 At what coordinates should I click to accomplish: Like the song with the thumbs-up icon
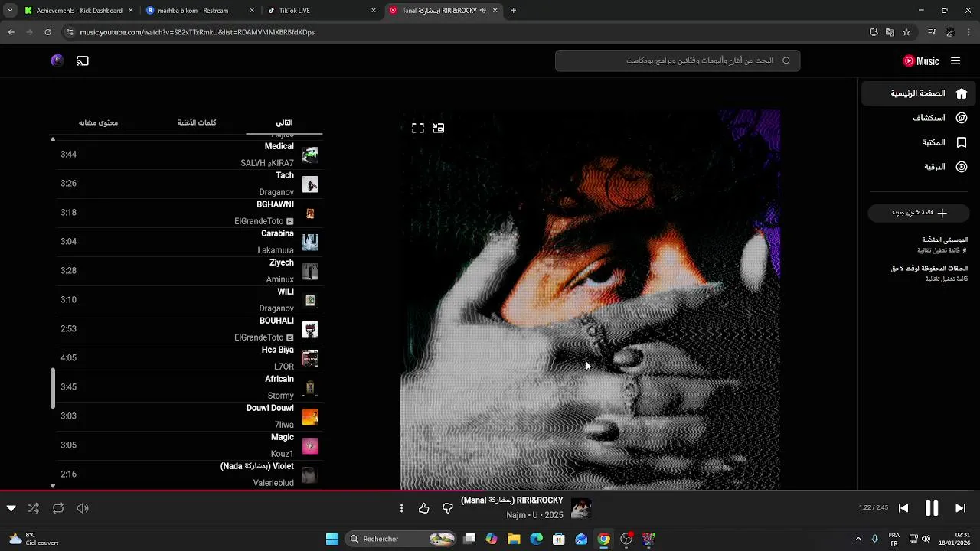(424, 508)
